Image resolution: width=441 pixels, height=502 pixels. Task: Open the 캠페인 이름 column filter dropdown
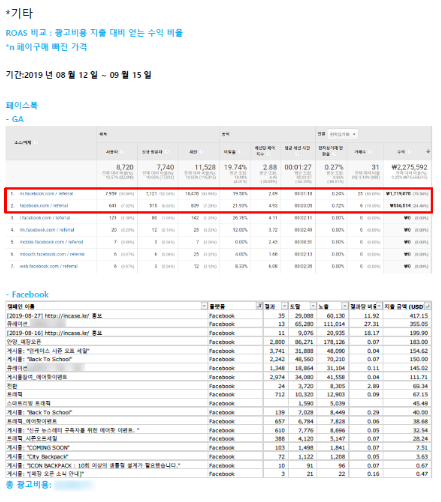click(204, 306)
